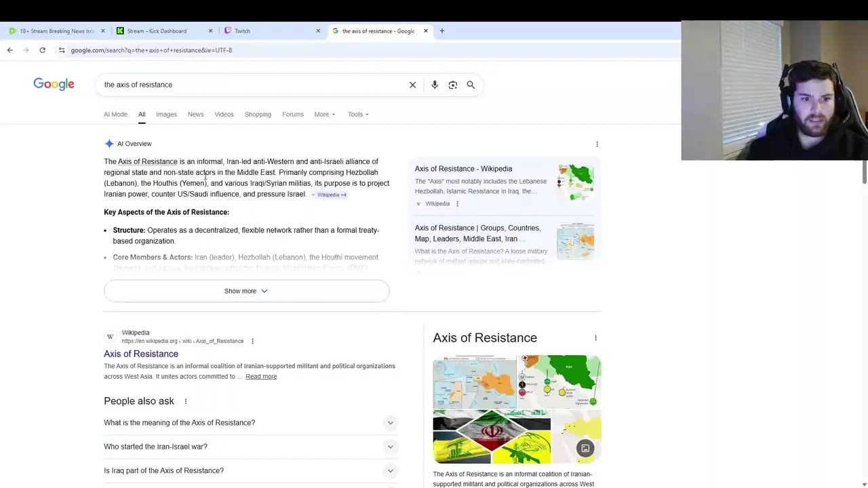Open map thumbnail in Wikipedia source card
The width and height of the screenshot is (868, 488).
576,182
